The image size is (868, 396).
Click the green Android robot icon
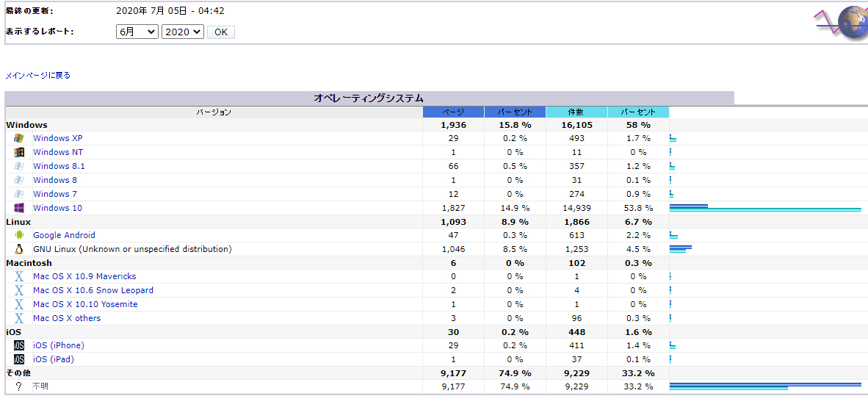coord(19,235)
